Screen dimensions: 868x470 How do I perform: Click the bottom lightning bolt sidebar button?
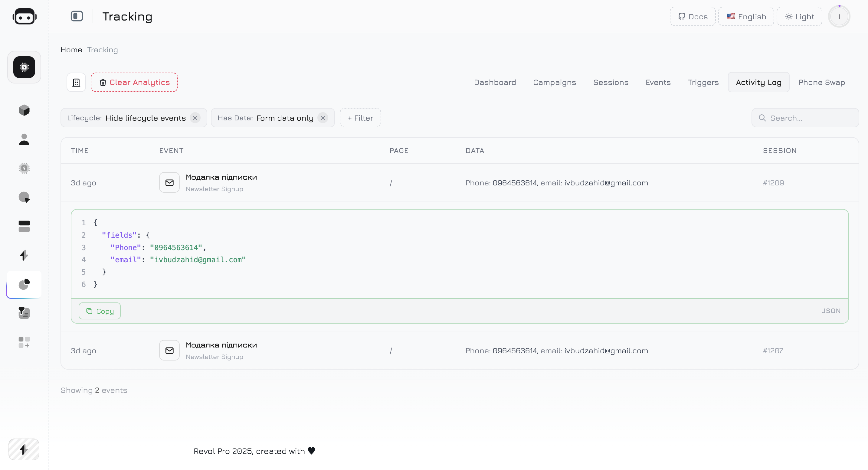pos(24,449)
